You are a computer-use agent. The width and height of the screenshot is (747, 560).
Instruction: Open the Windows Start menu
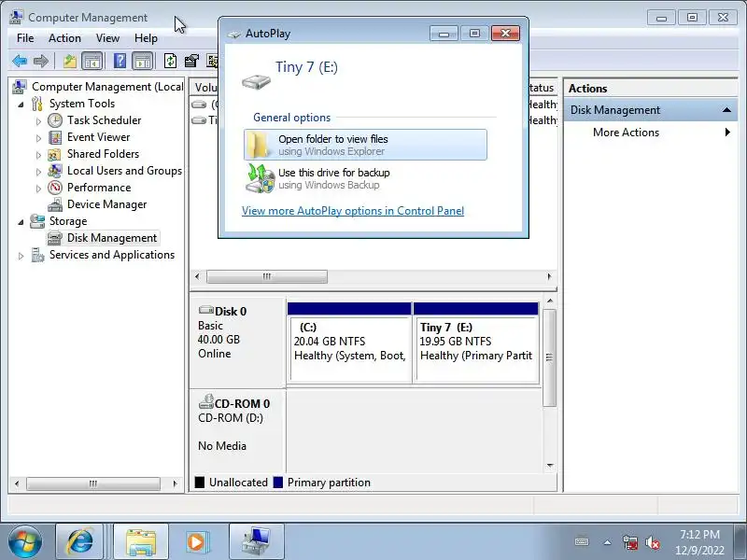point(25,542)
